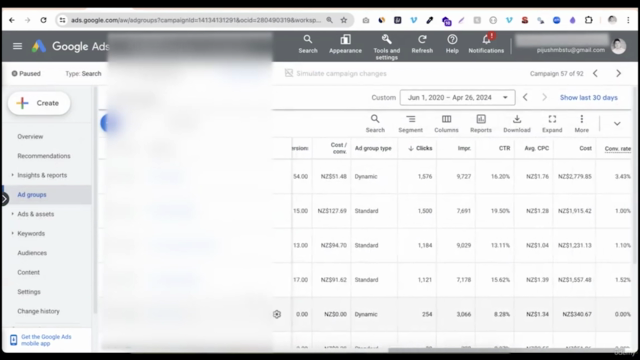Sort by the Impr. column header

tap(464, 148)
